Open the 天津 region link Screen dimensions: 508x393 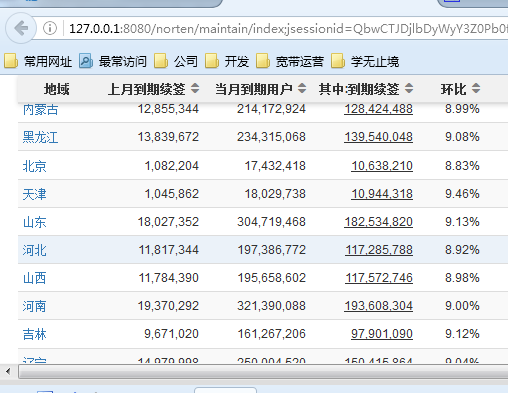tap(35, 194)
